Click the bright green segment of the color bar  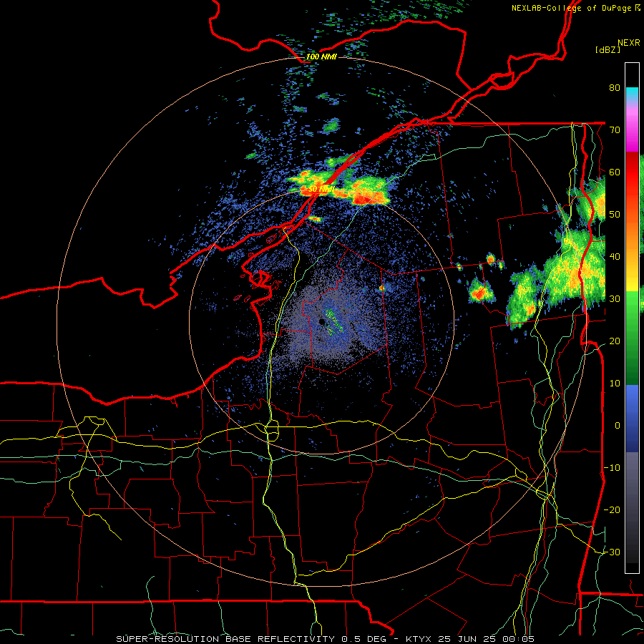pos(632,304)
